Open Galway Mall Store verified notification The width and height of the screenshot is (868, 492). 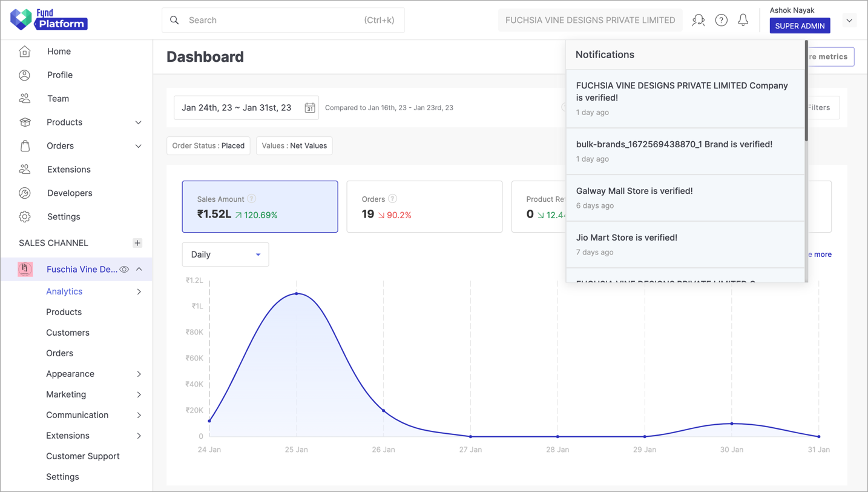(x=685, y=198)
